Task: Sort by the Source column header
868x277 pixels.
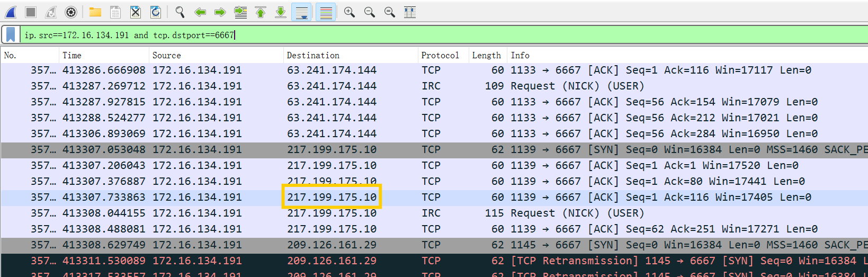Action: [x=216, y=55]
